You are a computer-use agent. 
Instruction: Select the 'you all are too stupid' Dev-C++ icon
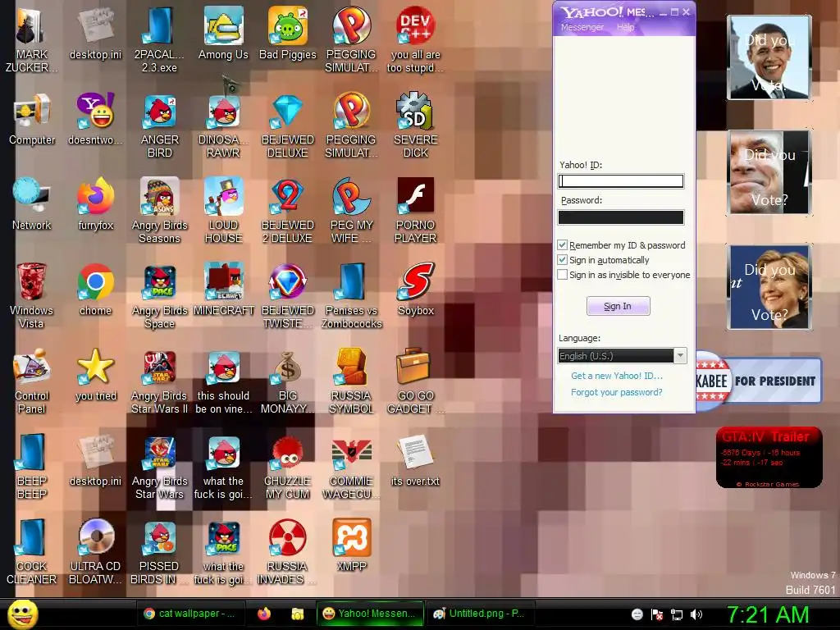[416, 40]
